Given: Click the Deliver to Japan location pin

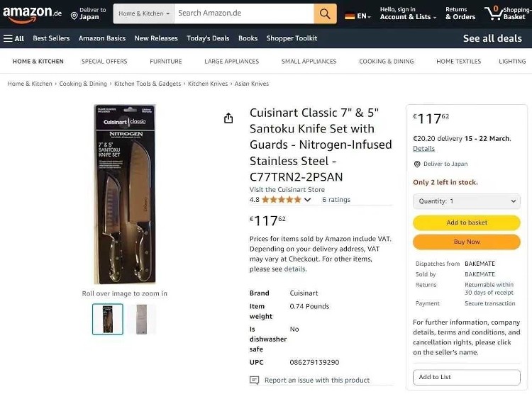Looking at the screenshot, I should [x=74, y=16].
